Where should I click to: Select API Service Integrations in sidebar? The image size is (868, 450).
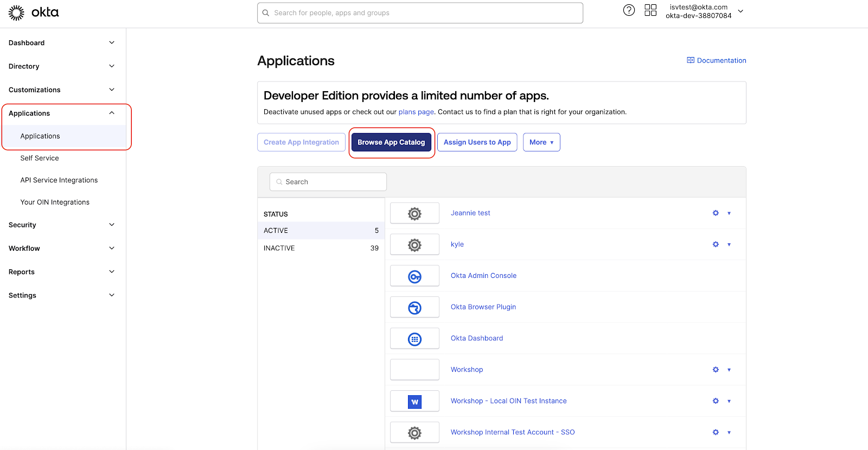pyautogui.click(x=59, y=180)
